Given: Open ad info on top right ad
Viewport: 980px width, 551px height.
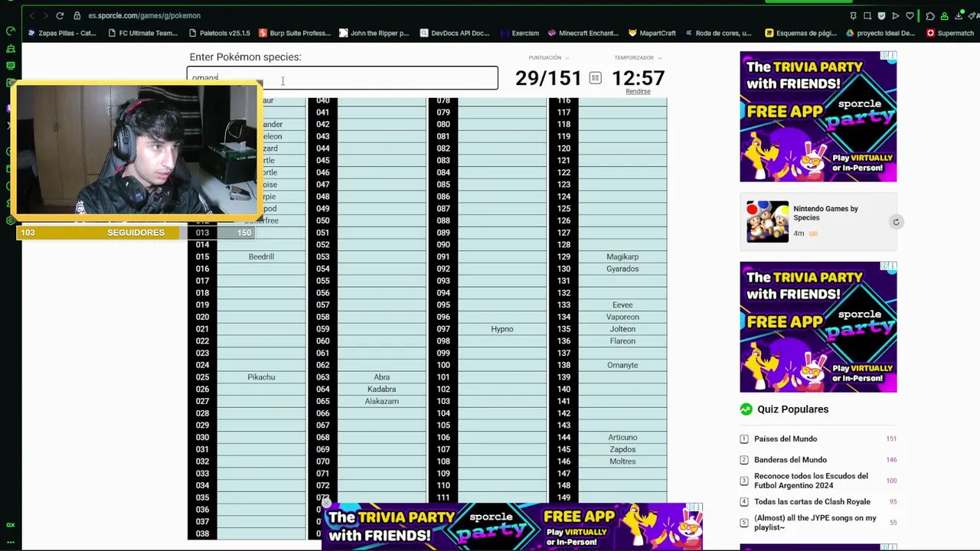Looking at the screenshot, I should tap(884, 56).
